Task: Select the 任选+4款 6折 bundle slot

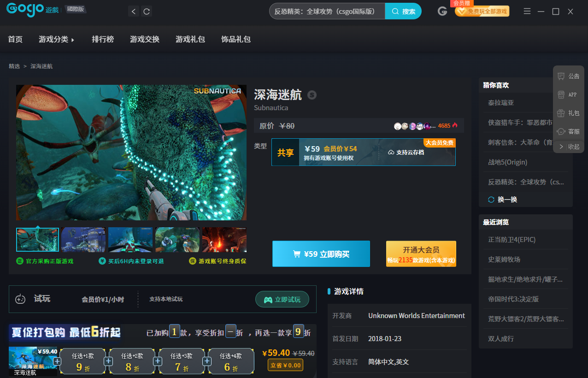Action: pos(231,361)
